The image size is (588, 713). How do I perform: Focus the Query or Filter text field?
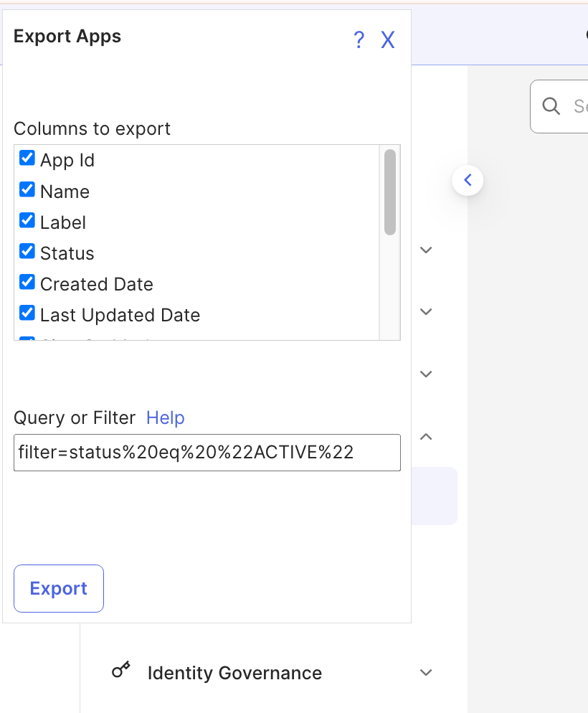[x=207, y=453]
